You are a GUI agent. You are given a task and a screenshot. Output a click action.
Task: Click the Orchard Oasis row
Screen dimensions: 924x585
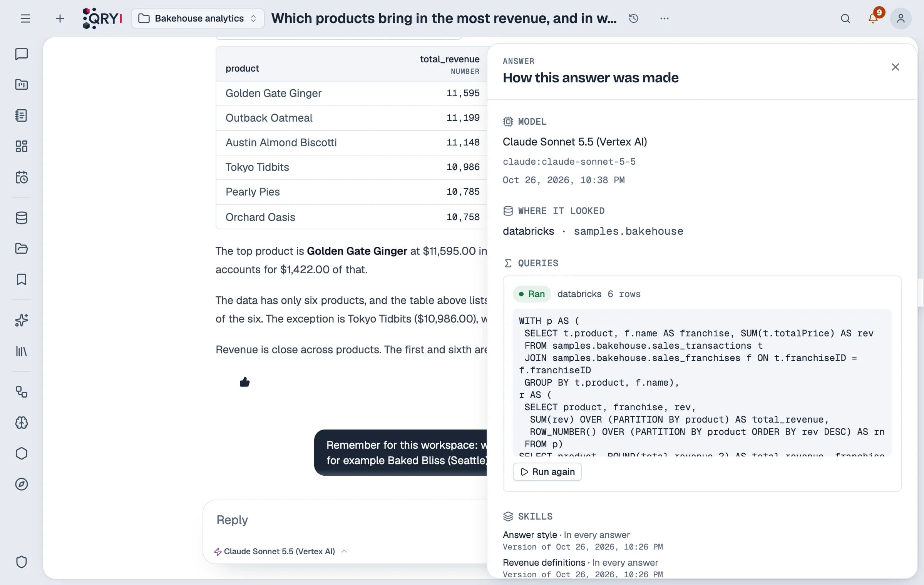[x=352, y=217]
